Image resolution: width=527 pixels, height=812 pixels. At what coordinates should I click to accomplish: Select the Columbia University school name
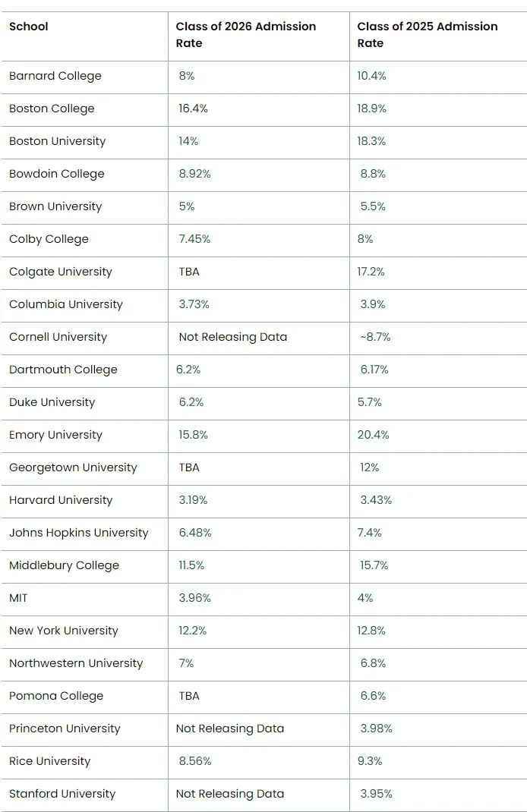click(x=66, y=304)
